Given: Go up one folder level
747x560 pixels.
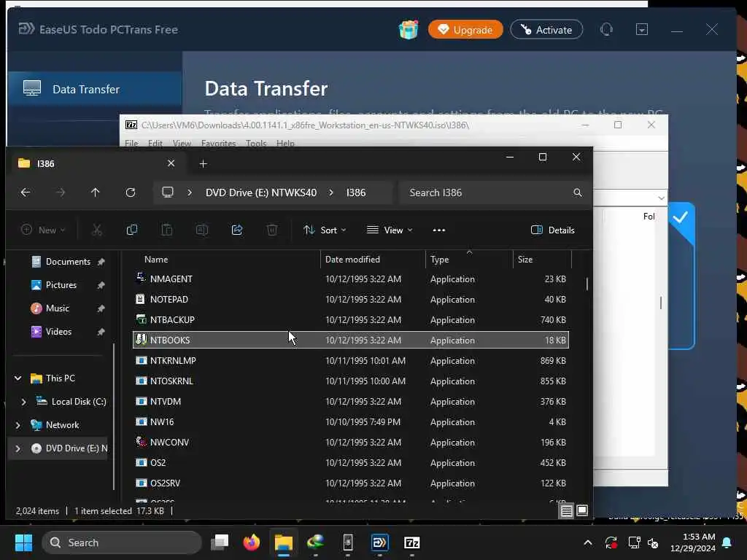Looking at the screenshot, I should (x=96, y=192).
